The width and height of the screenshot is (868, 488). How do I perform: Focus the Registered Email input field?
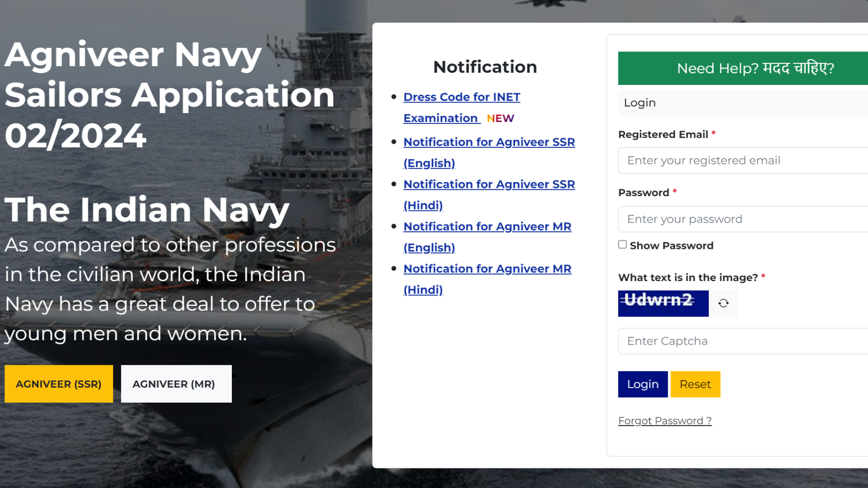tap(743, 160)
